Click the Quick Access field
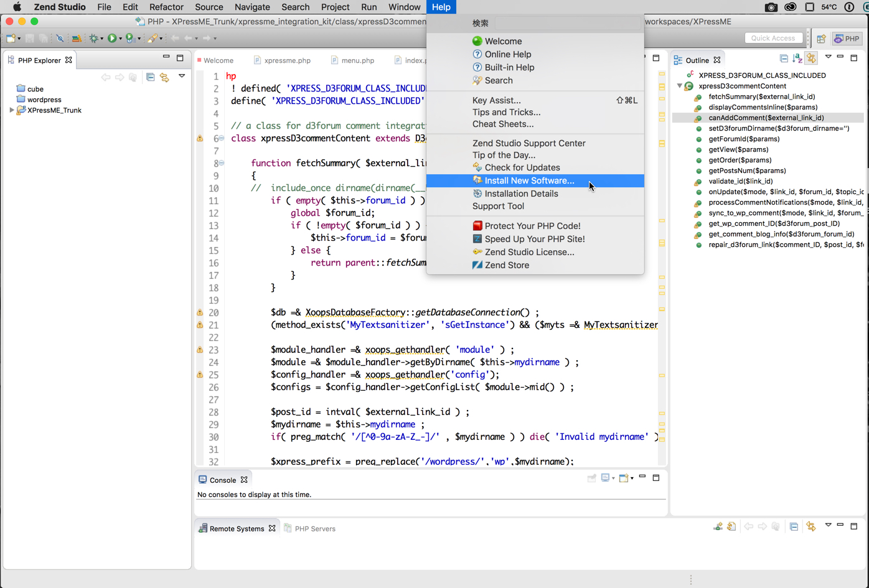This screenshot has width=869, height=588. tap(774, 38)
